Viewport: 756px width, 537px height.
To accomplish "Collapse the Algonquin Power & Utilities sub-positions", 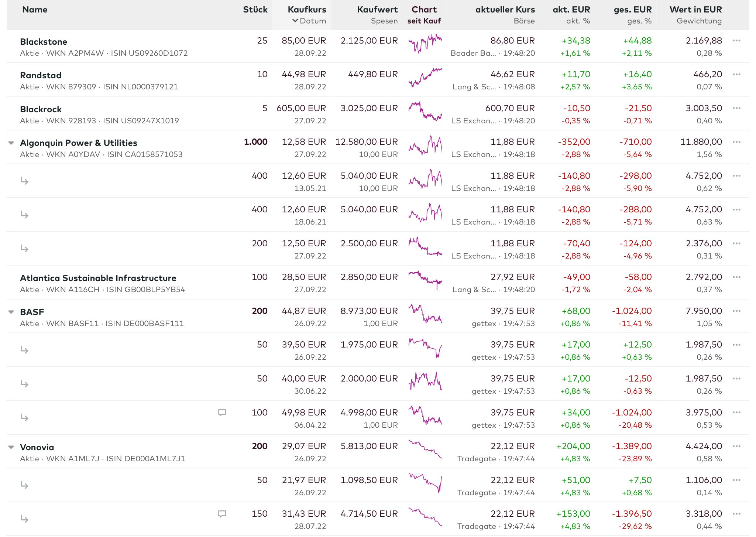I will point(11,143).
